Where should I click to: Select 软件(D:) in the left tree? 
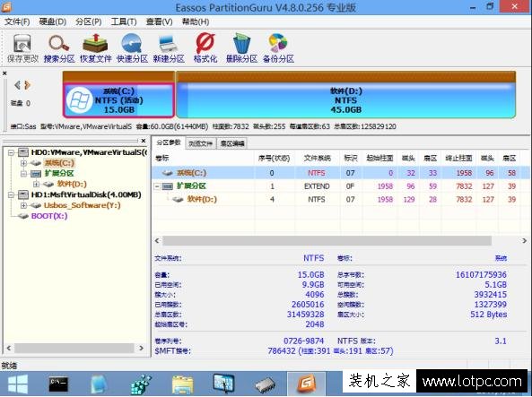click(72, 184)
